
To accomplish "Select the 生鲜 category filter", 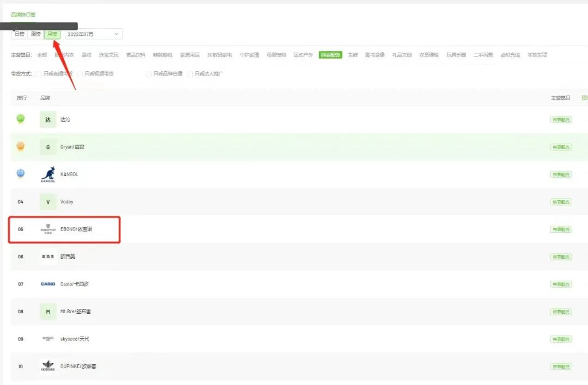I will pyautogui.click(x=353, y=55).
